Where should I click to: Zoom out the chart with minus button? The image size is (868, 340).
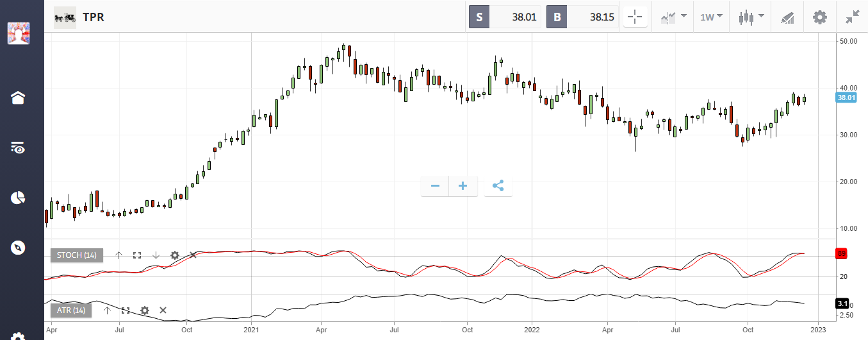coord(436,187)
